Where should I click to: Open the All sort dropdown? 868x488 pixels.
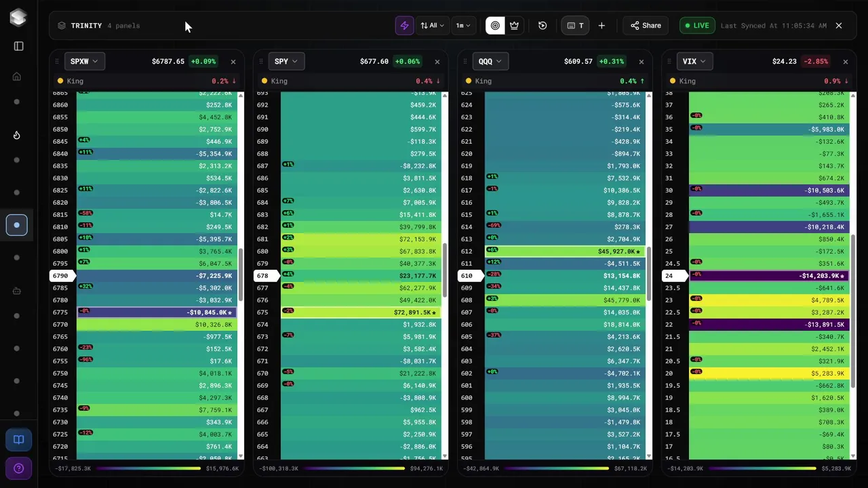point(432,26)
